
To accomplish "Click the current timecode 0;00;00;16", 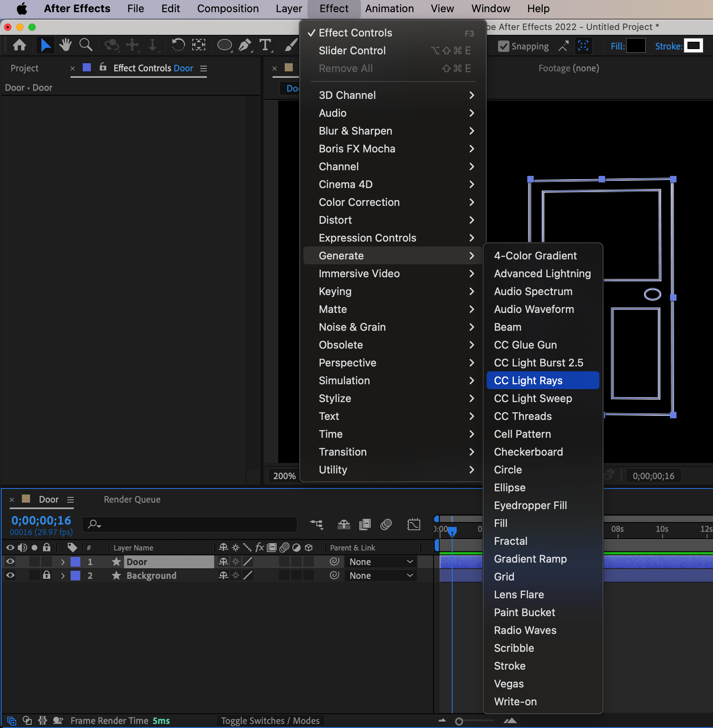I will tap(41, 520).
